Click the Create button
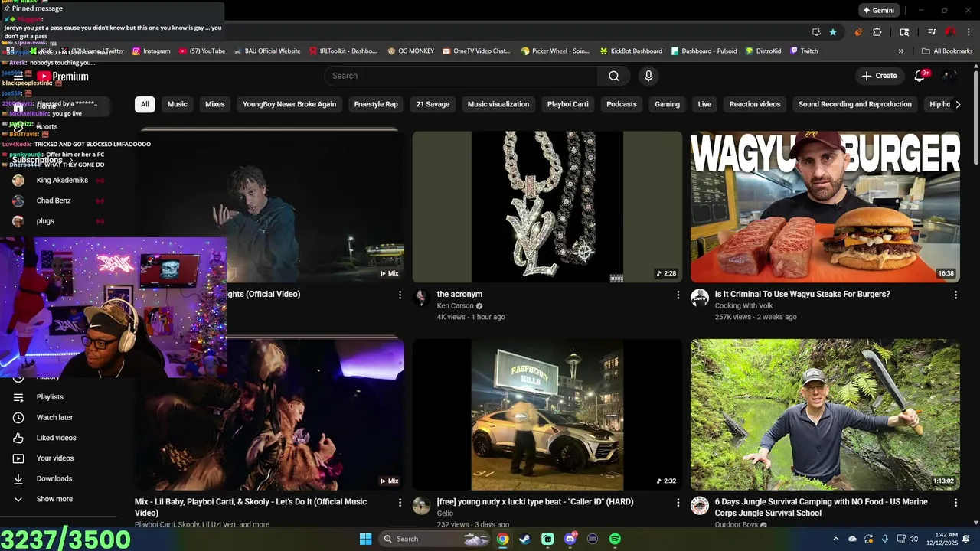The width and height of the screenshot is (980, 551). click(879, 76)
